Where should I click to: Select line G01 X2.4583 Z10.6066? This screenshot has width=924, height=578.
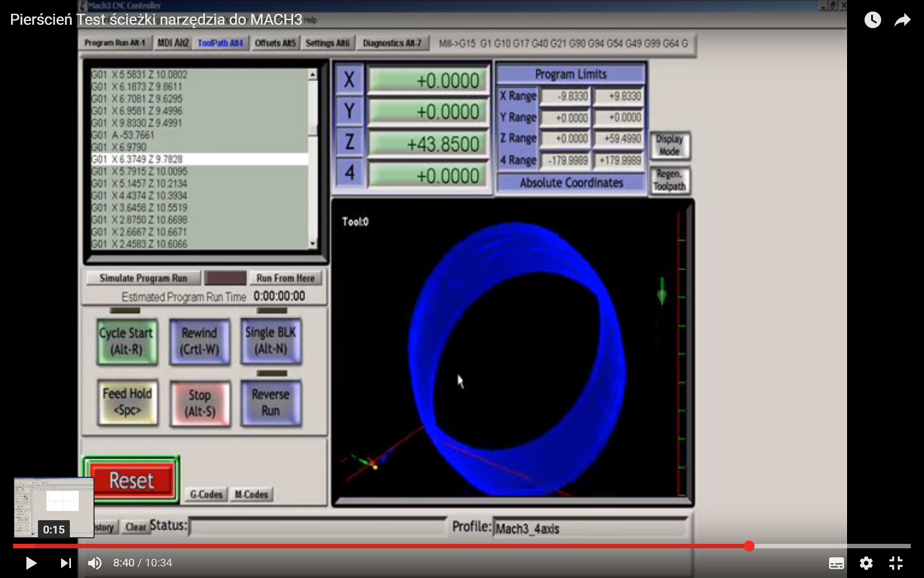[139, 244]
